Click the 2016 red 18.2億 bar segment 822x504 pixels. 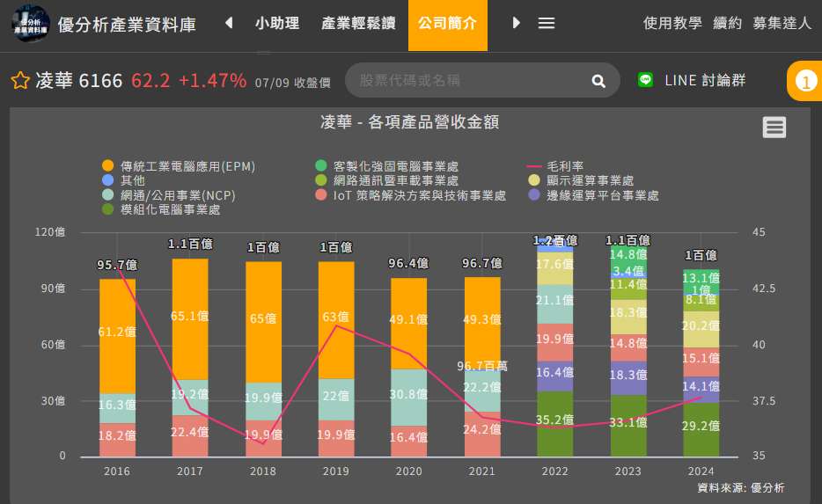coord(117,440)
